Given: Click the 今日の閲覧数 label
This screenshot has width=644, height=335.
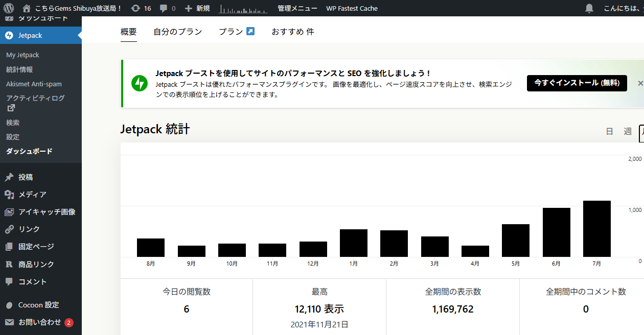Looking at the screenshot, I should [187, 292].
